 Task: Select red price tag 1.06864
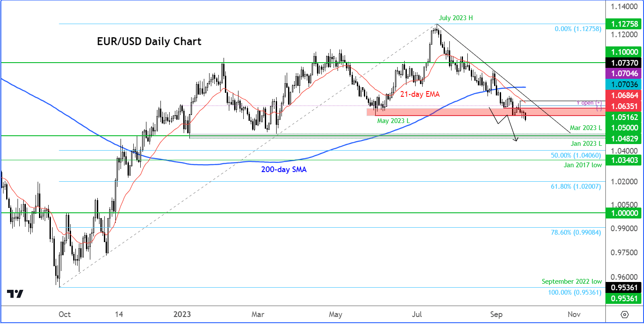[x=623, y=95]
